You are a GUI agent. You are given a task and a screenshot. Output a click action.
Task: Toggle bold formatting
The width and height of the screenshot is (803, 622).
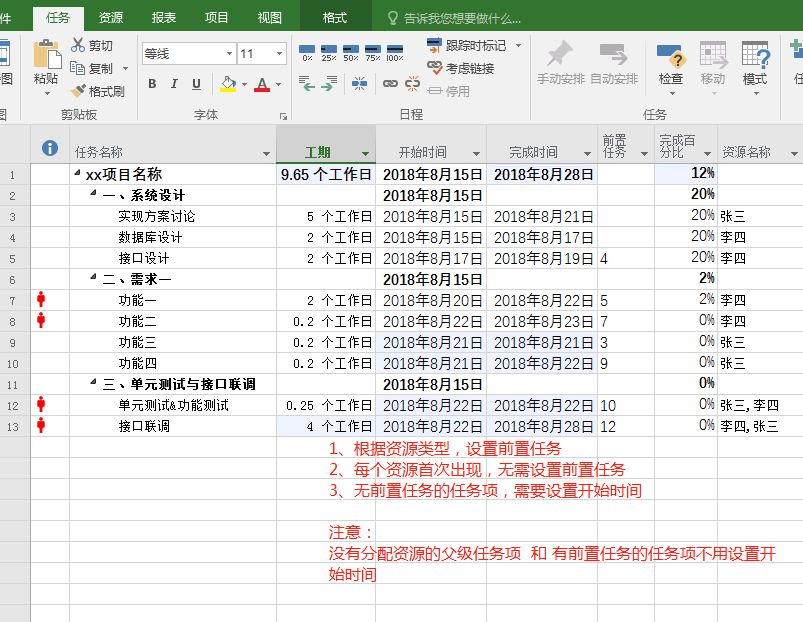pyautogui.click(x=152, y=84)
